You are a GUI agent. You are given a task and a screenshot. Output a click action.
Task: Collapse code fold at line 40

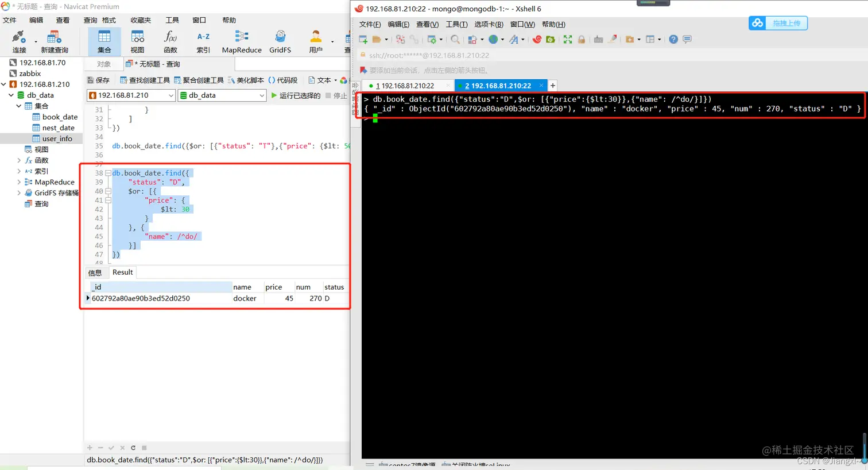click(108, 191)
